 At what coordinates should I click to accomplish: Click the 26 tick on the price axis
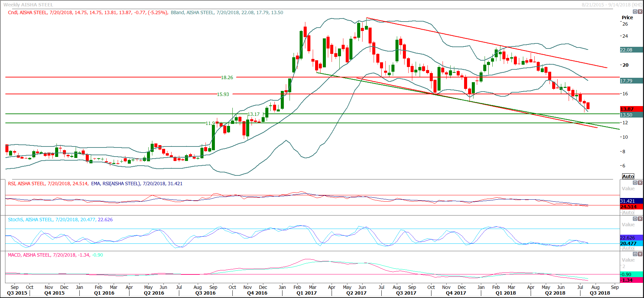click(x=625, y=24)
